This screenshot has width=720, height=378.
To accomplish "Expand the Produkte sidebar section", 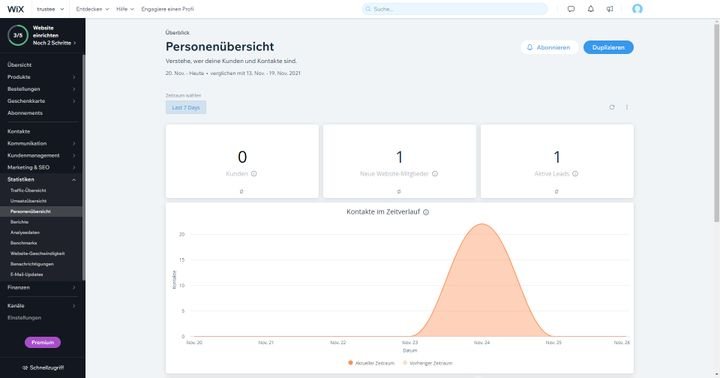I will 41,77.
